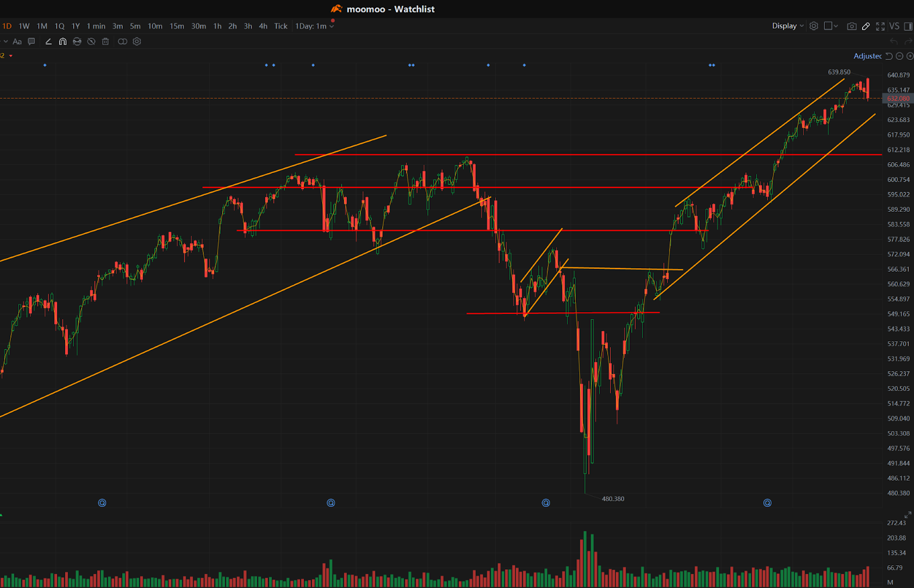Switch to the 1W timeframe tab
This screenshot has height=588, width=914.
(23, 26)
